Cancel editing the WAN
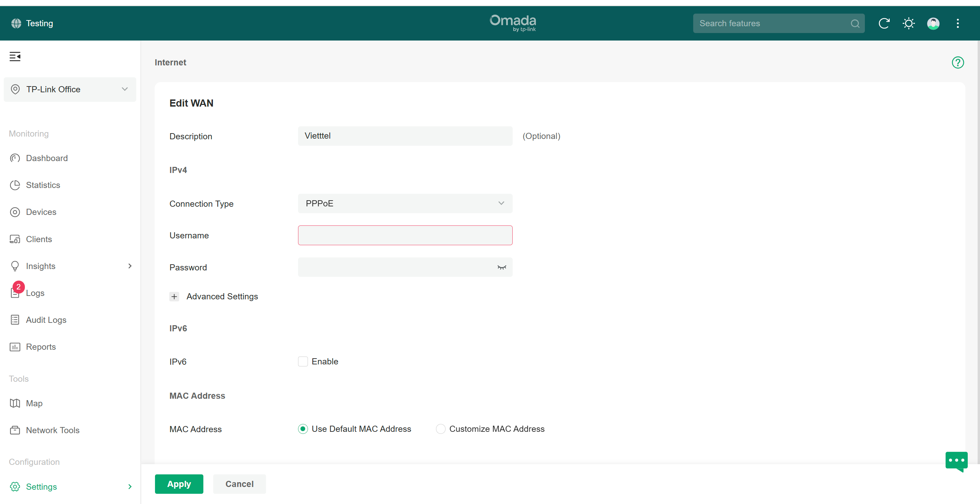 239,484
